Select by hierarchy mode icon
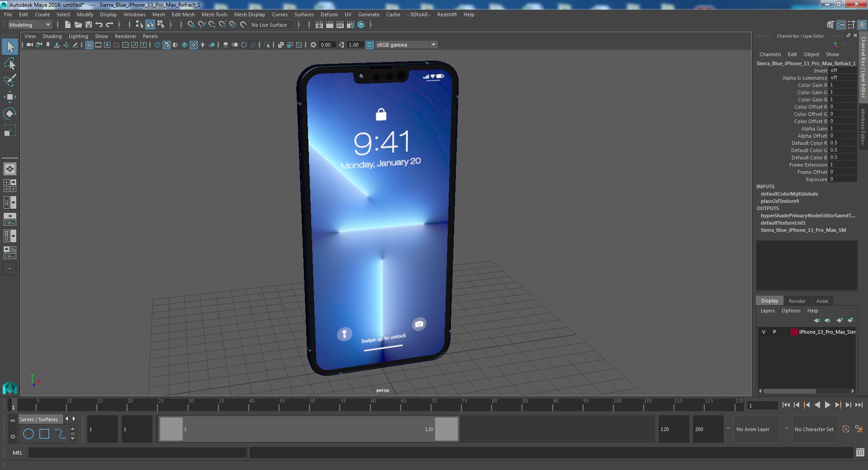This screenshot has width=868, height=470. [x=139, y=25]
